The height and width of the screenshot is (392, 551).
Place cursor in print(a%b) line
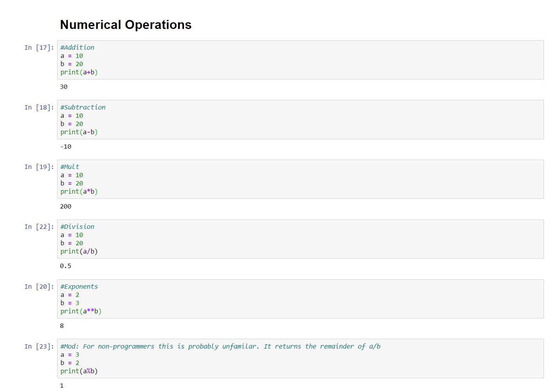(79, 371)
